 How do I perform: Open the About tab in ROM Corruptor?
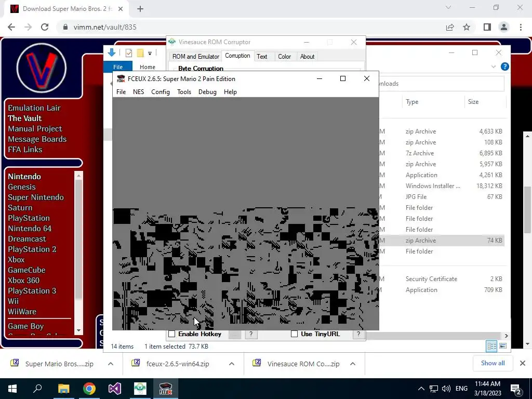tap(307, 57)
